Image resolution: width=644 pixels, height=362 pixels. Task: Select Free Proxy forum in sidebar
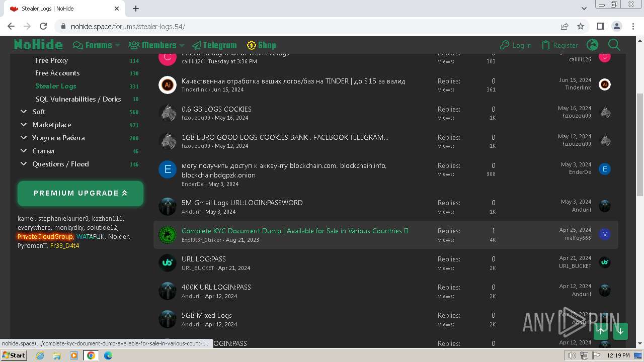51,60
